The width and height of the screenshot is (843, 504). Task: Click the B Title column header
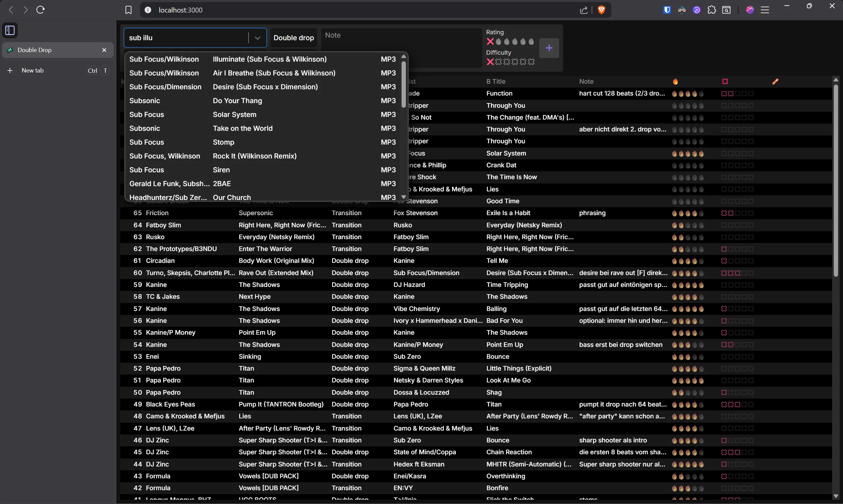click(495, 81)
